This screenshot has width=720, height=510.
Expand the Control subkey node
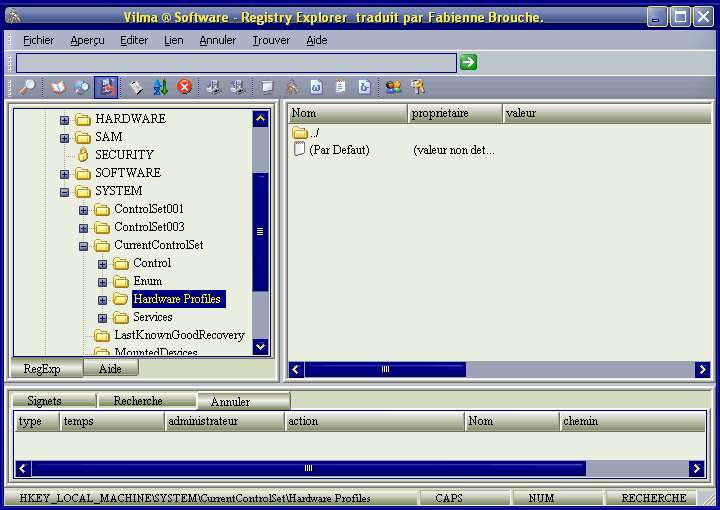pos(102,264)
